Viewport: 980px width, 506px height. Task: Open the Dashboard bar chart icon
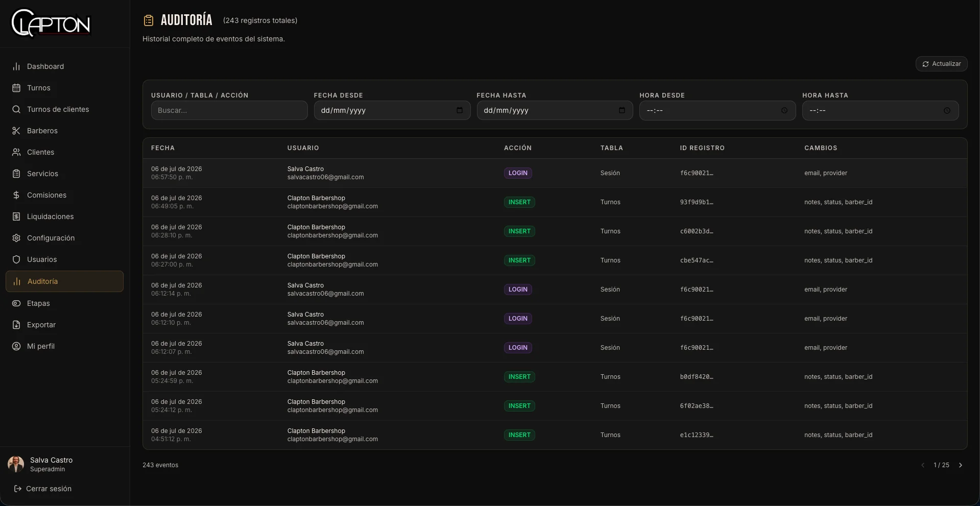16,66
